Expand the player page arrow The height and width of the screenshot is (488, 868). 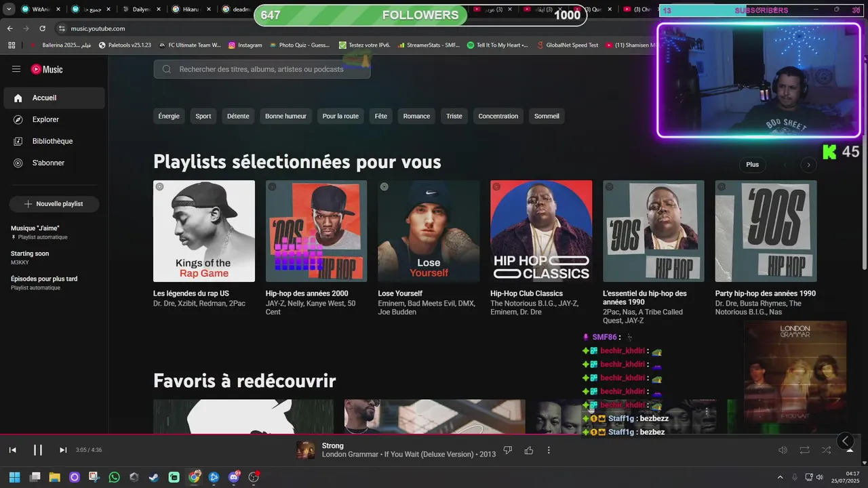849,450
